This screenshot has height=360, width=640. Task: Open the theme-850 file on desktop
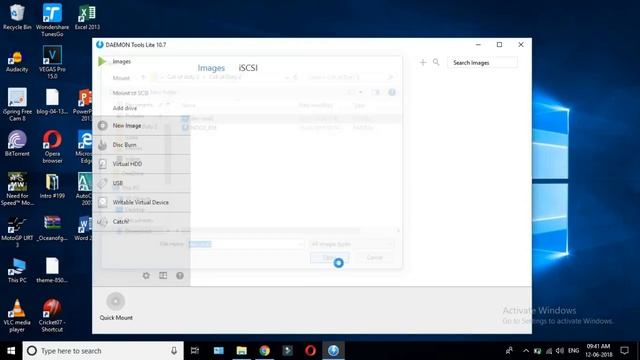(x=52, y=270)
